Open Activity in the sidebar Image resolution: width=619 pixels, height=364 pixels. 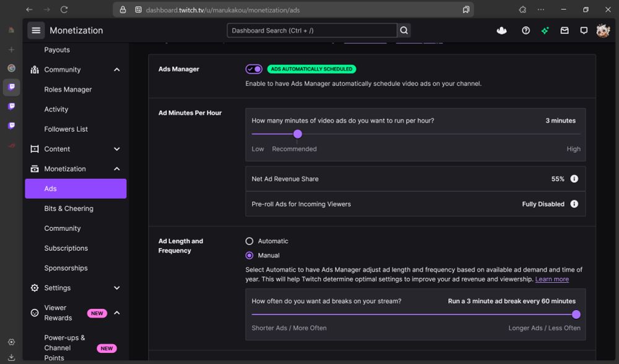point(56,110)
